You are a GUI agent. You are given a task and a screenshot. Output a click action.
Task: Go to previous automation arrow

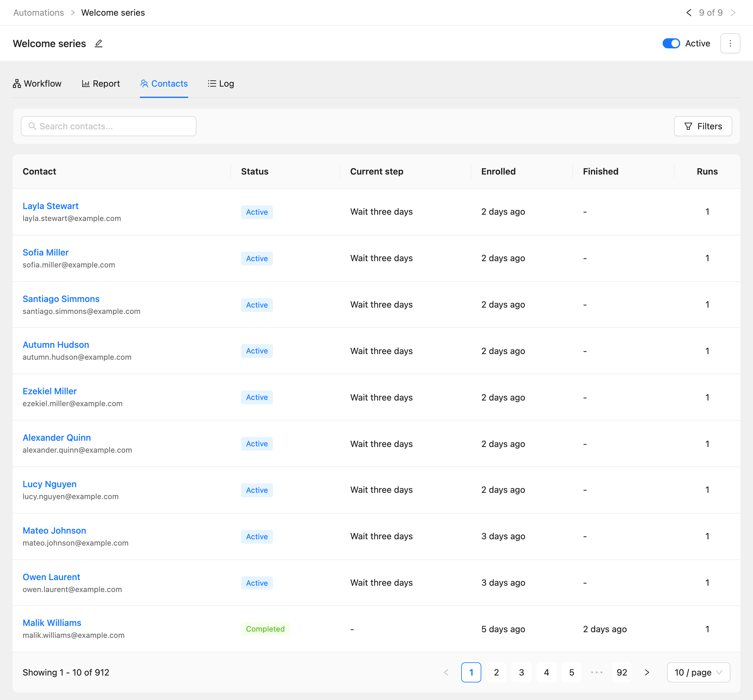[x=689, y=13]
